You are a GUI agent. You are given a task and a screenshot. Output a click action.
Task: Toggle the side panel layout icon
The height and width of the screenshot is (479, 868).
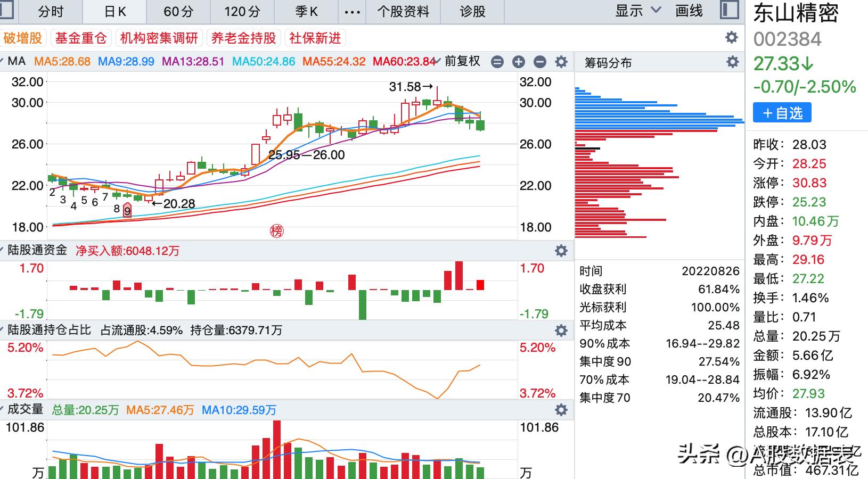point(729,10)
